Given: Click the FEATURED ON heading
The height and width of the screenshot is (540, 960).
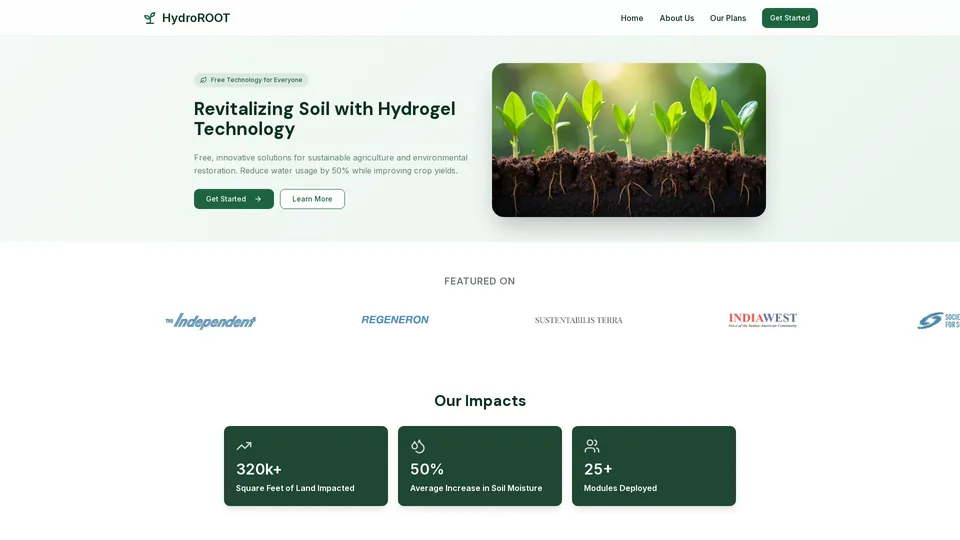Looking at the screenshot, I should (479, 281).
